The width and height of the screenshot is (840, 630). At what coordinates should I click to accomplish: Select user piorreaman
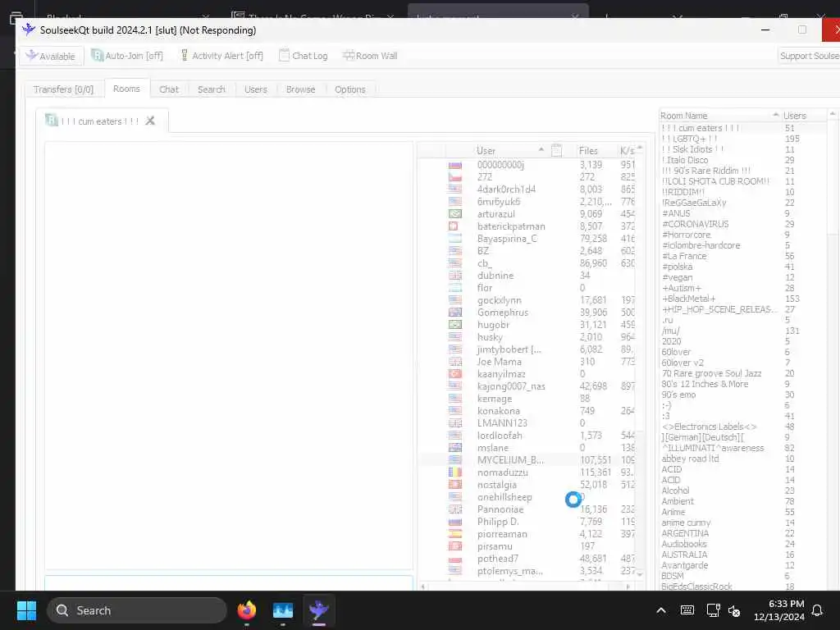pos(502,534)
